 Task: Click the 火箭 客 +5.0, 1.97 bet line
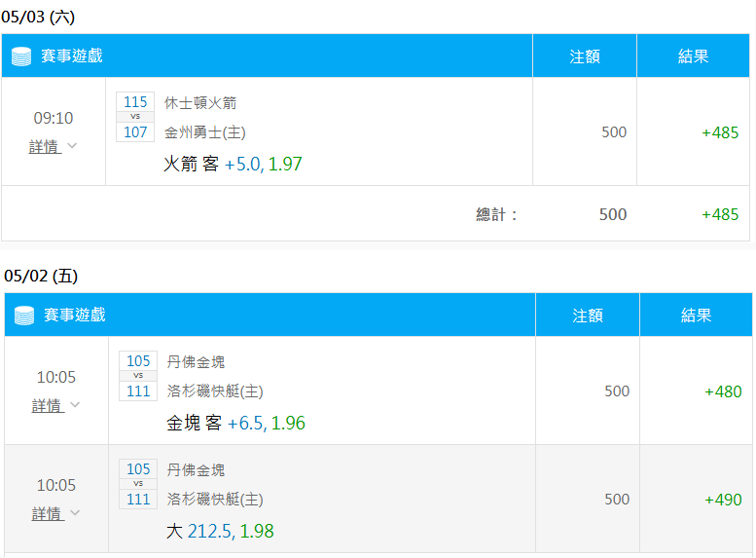(233, 165)
